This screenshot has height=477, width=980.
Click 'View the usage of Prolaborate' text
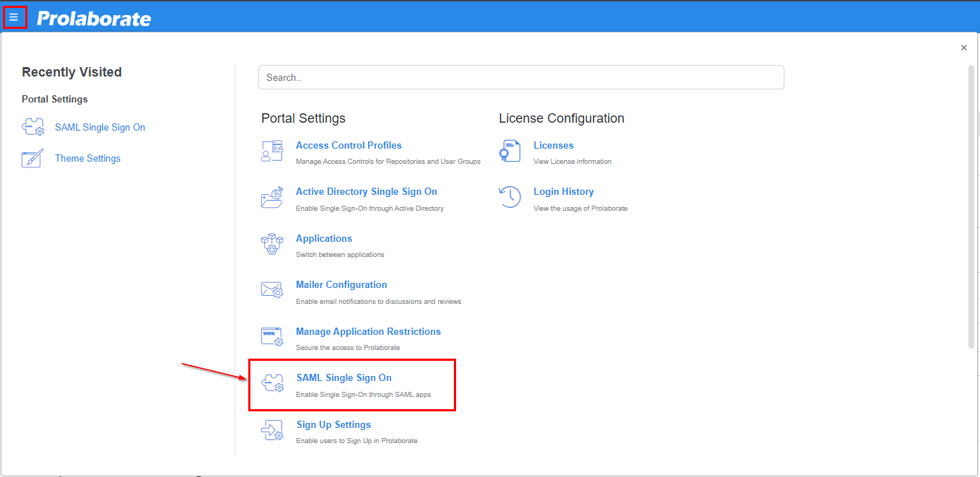(x=581, y=209)
